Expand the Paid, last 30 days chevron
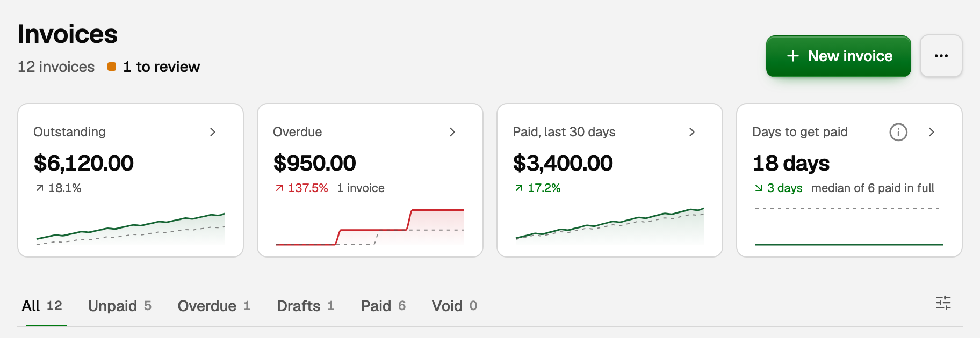Screen dimensions: 980x338 coord(692,132)
